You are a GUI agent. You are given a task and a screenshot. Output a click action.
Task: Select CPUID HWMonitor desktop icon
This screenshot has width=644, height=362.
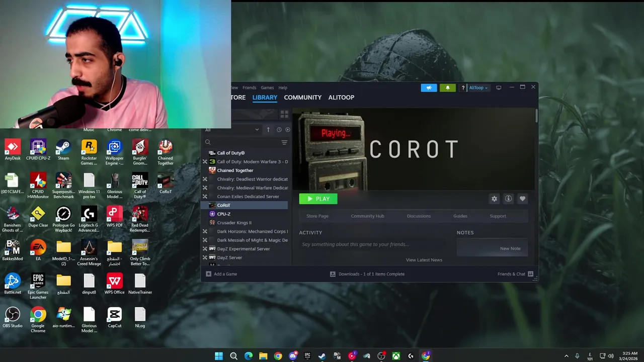point(38,186)
